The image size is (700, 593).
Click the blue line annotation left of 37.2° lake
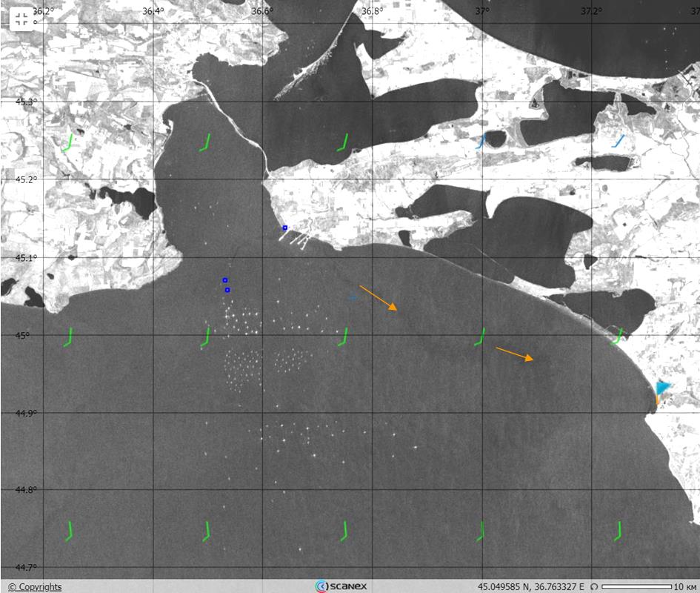480,142
